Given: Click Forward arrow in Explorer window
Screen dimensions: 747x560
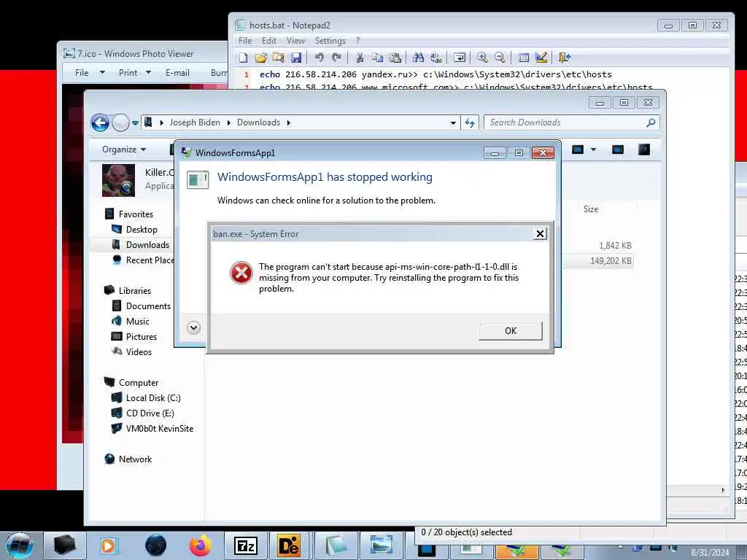Looking at the screenshot, I should 120,122.
